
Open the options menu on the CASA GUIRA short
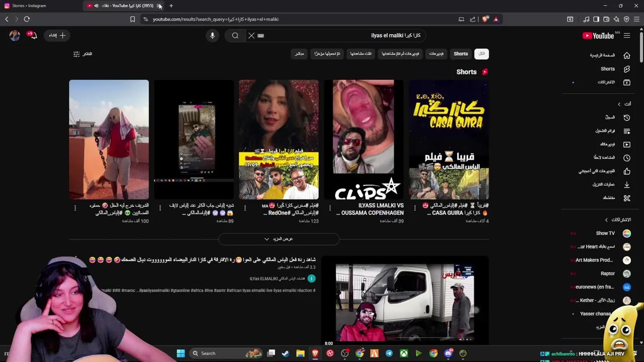point(415,208)
